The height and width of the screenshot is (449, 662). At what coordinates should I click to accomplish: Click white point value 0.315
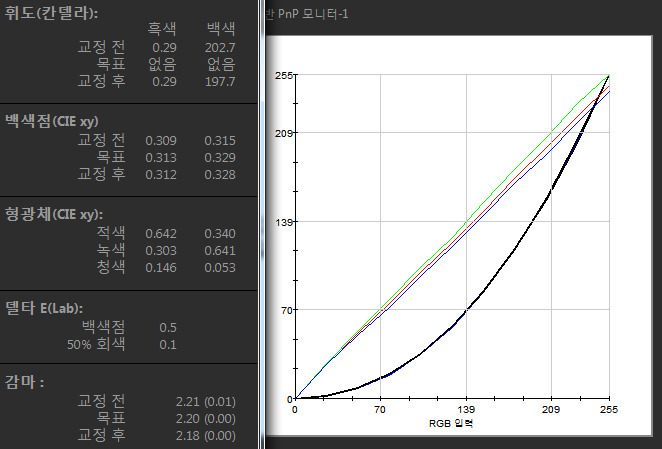coord(220,141)
